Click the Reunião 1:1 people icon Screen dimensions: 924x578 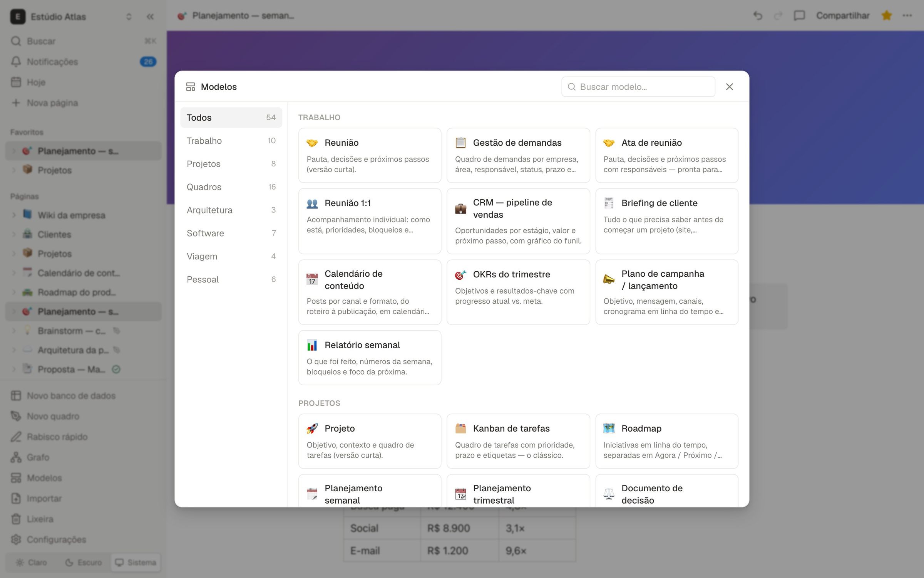pos(312,203)
